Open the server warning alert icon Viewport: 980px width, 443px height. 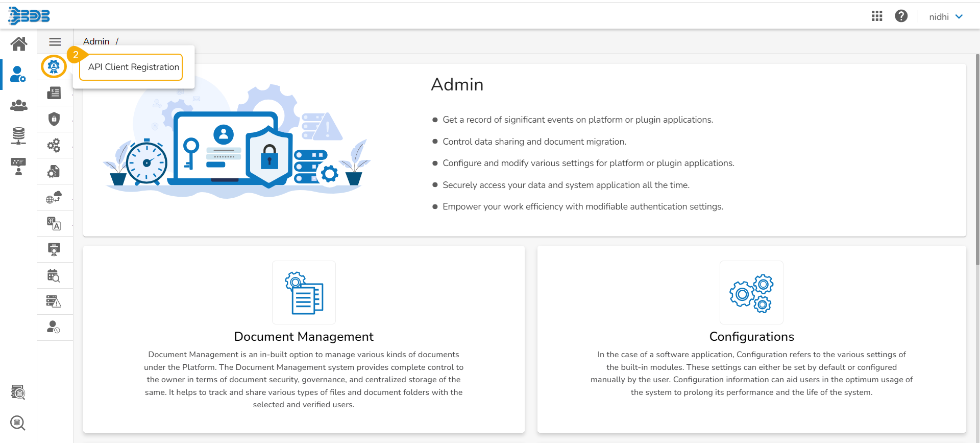tap(54, 301)
